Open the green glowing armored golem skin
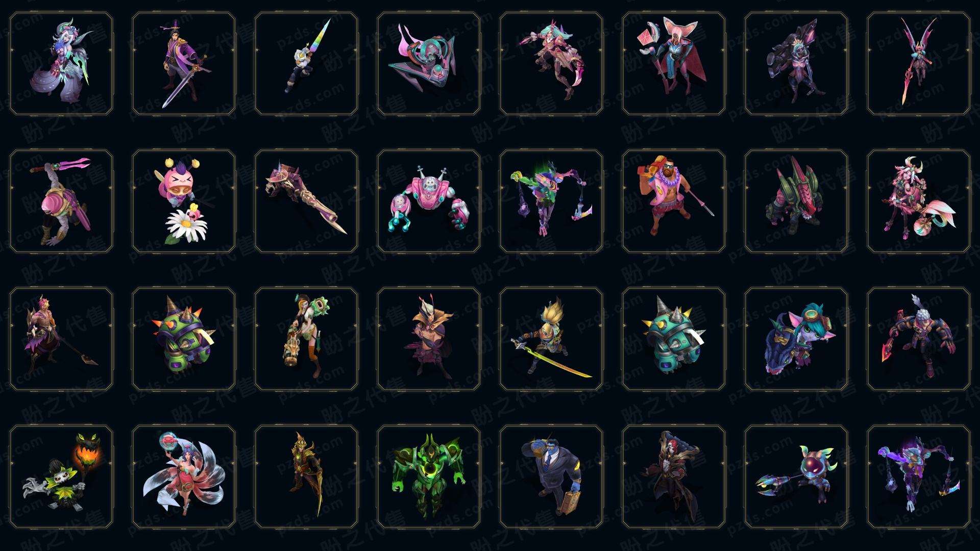This screenshot has width=980, height=551. (x=429, y=477)
